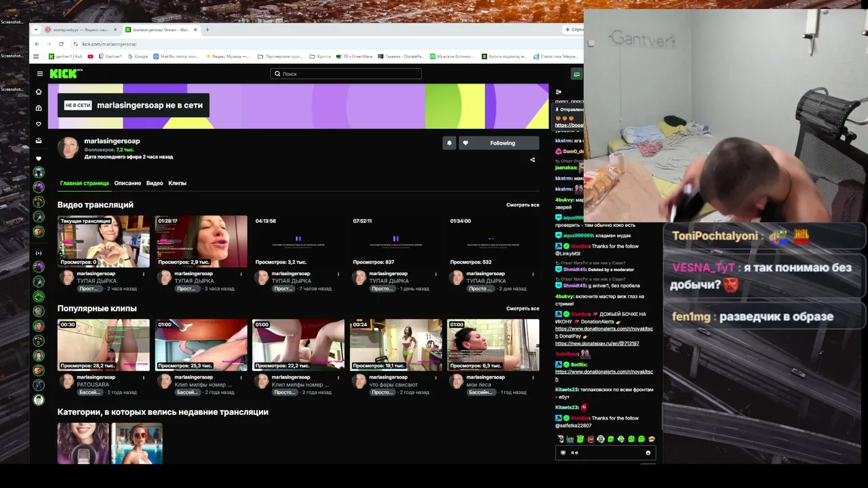Screen dimensions: 868x488
Task: Open the 04:13:56 video thumbnail
Action: pyautogui.click(x=298, y=241)
